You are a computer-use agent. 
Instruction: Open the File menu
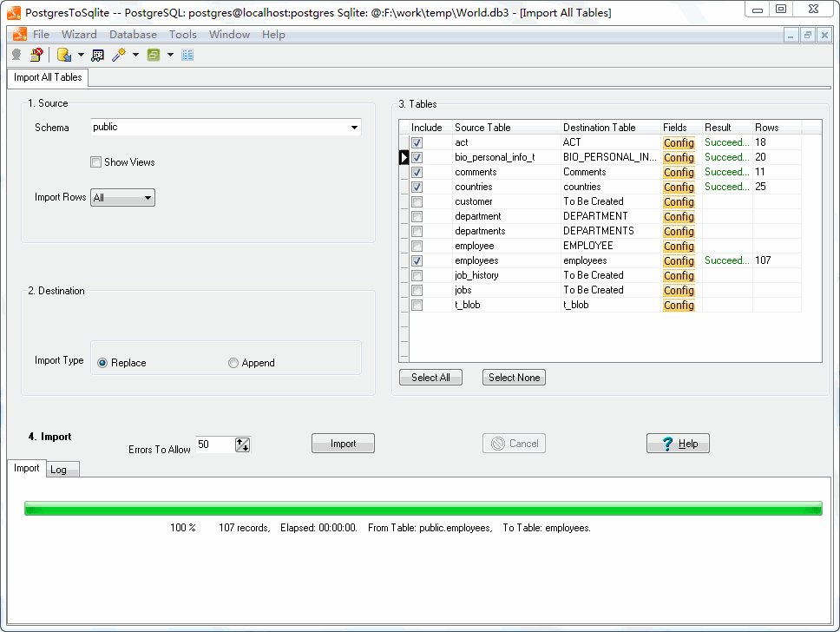click(x=42, y=35)
